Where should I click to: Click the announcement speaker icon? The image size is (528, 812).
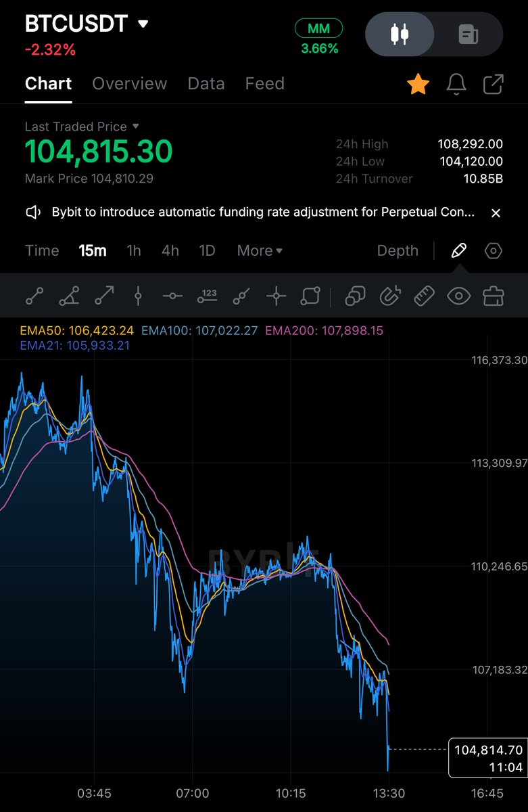coord(34,212)
